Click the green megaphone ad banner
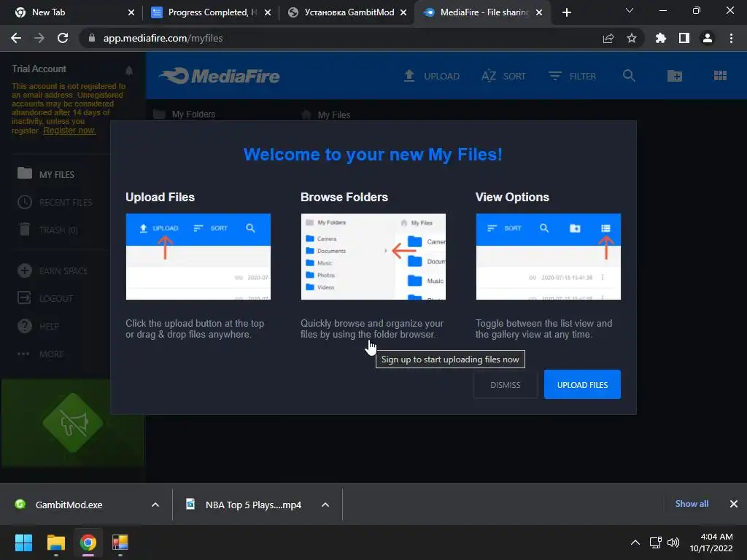Image resolution: width=747 pixels, height=560 pixels. coord(72,423)
